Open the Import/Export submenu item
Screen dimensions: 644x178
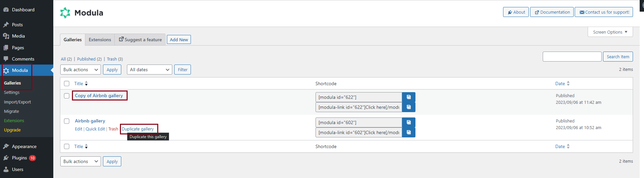pyautogui.click(x=17, y=102)
